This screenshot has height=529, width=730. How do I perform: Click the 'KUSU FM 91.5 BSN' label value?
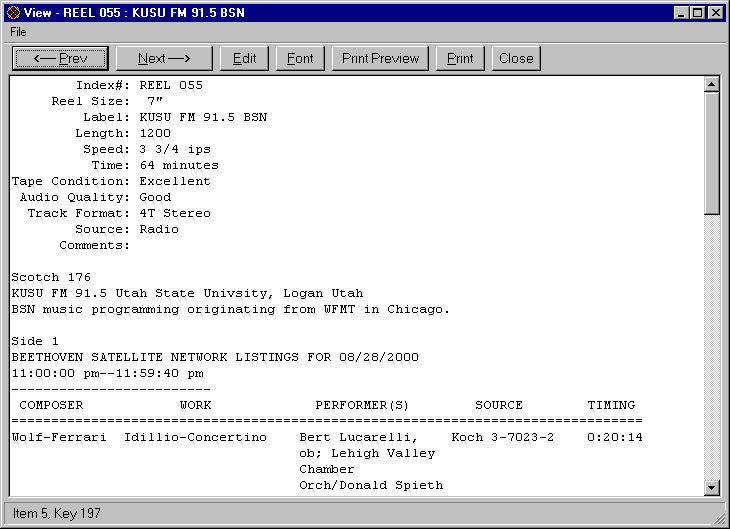tap(203, 117)
